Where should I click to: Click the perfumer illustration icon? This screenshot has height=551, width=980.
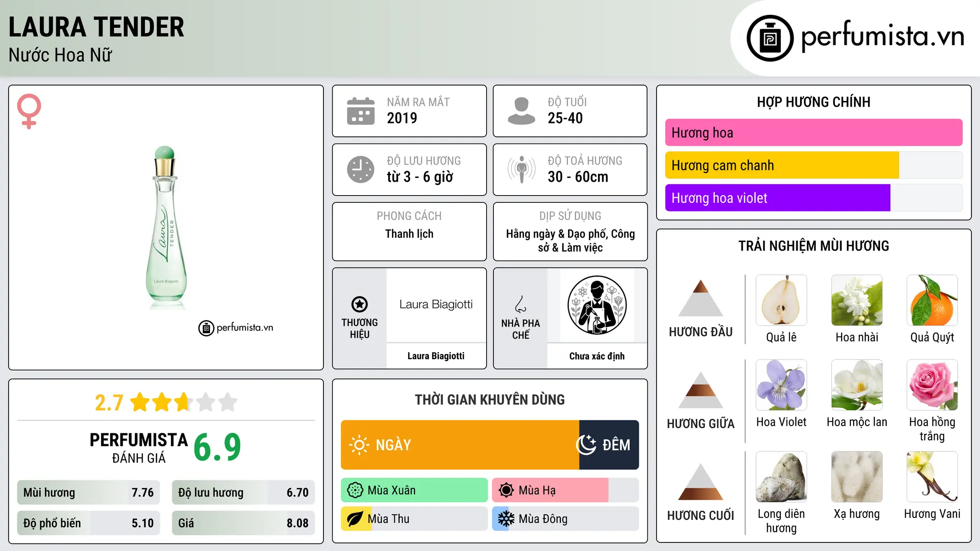[597, 305]
